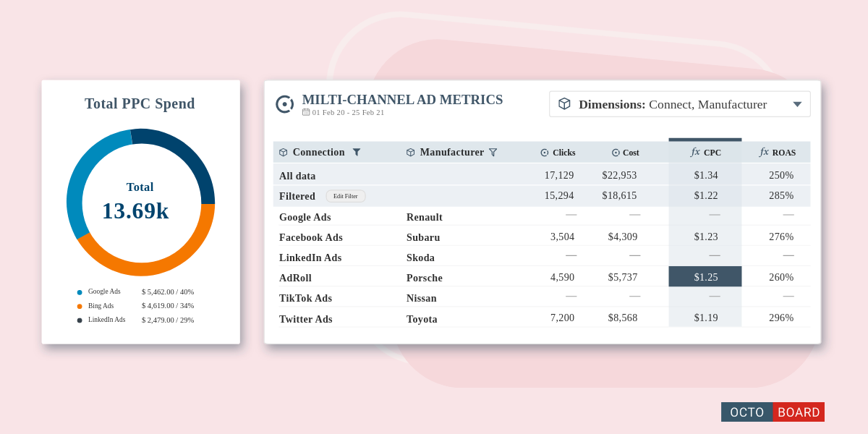
Task: Select the Twitter Ads row
Action: (542, 318)
